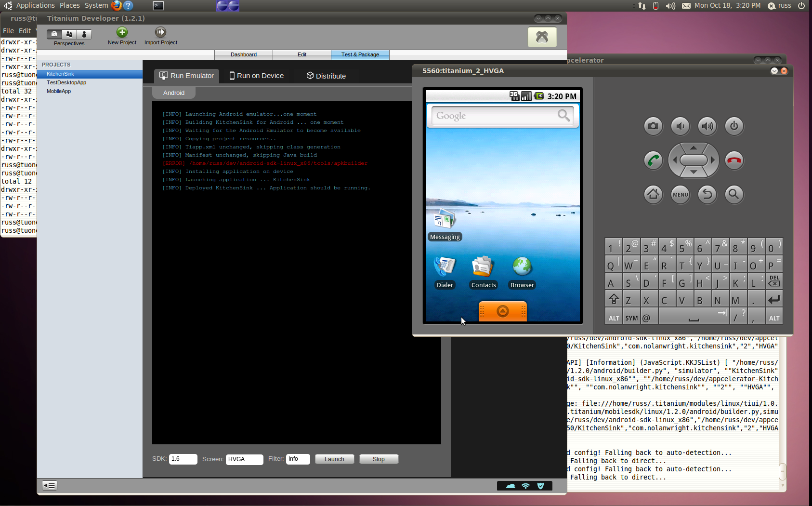The image size is (812, 506).
Task: Open the Contacts app icon
Action: (x=484, y=273)
